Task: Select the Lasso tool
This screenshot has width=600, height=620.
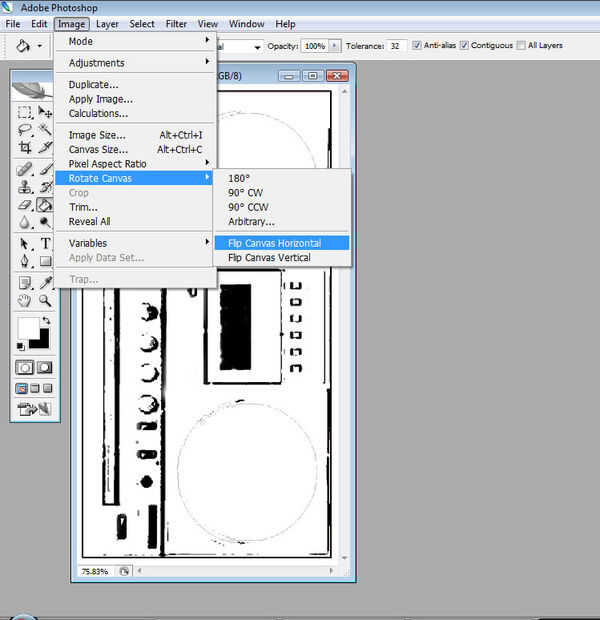Action: click(x=25, y=130)
